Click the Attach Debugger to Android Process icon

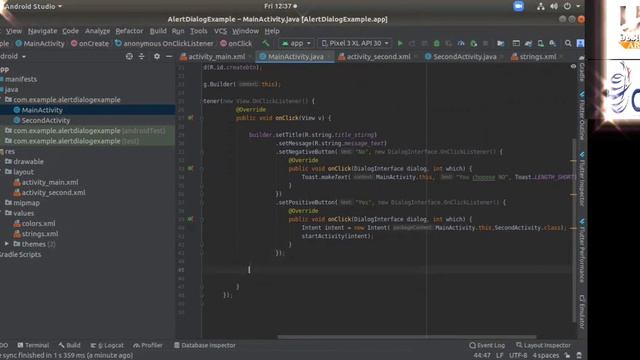(473, 43)
